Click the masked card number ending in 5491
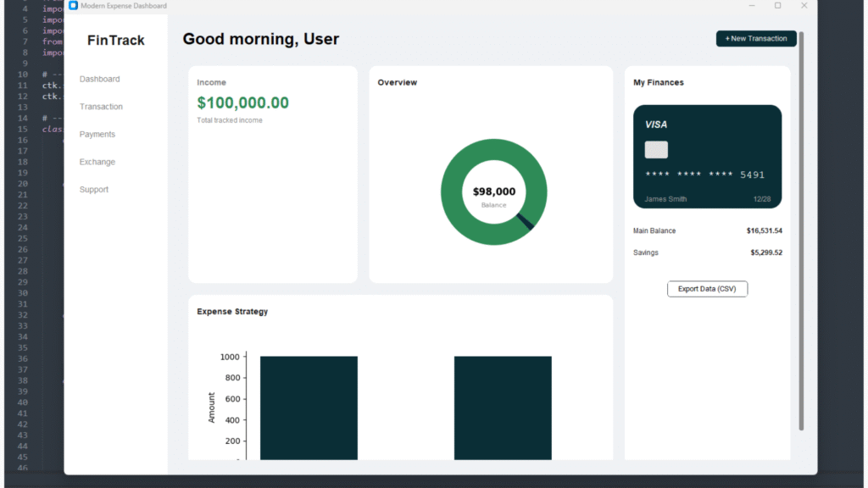Screen dimensions: 868x488 tap(704, 175)
